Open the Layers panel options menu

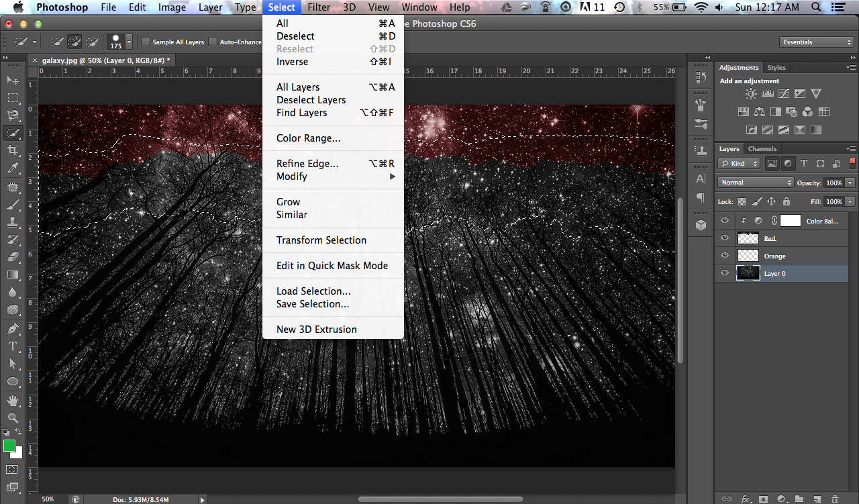pyautogui.click(x=851, y=149)
